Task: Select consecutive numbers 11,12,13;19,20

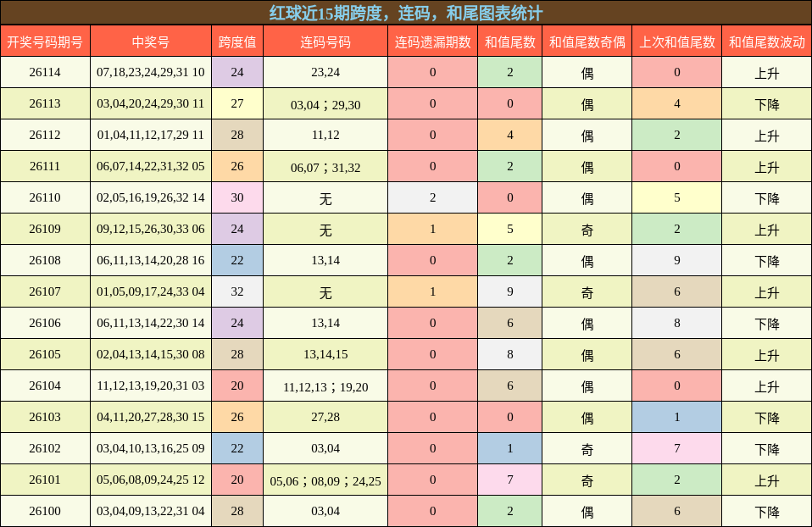Action: click(325, 386)
